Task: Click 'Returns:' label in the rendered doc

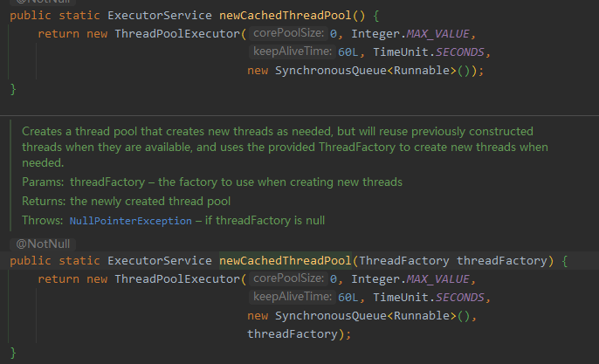Action: coord(44,201)
